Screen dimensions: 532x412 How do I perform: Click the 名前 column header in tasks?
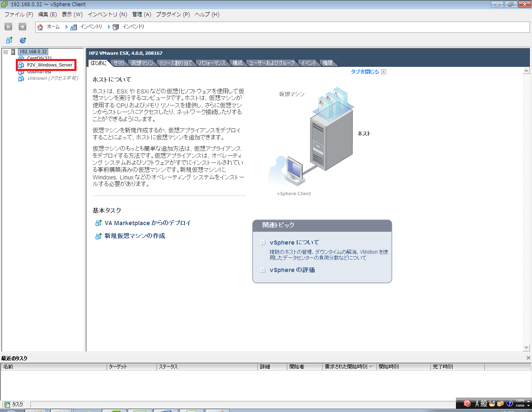tap(54, 367)
